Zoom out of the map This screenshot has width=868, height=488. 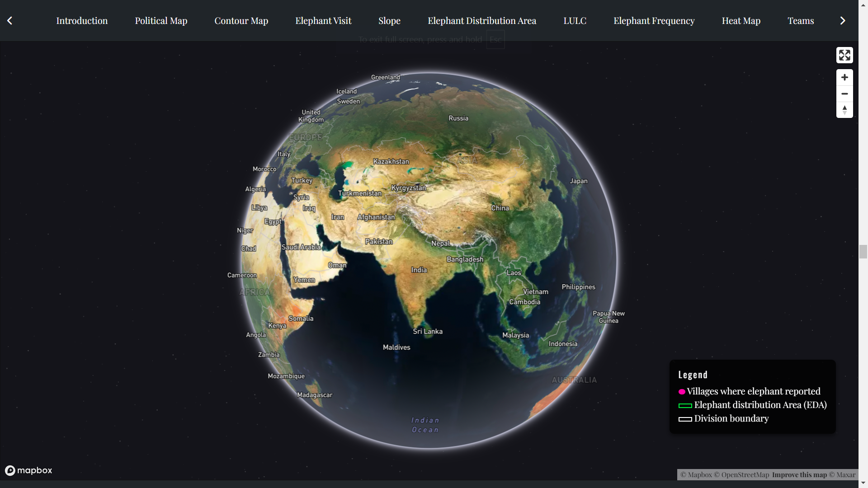[x=844, y=94]
